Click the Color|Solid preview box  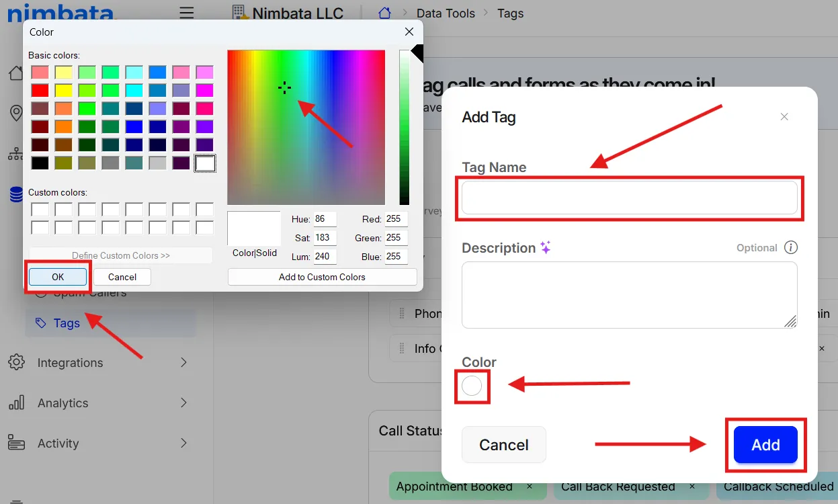click(x=254, y=228)
